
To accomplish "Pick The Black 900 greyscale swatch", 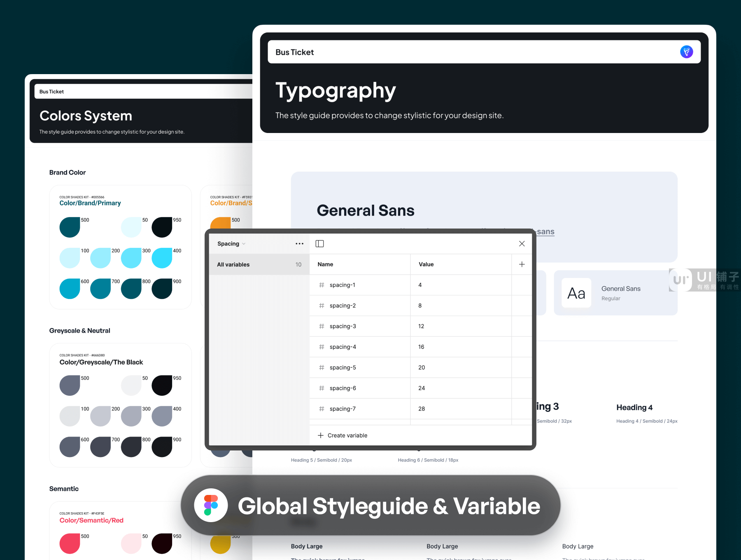I will pos(162,447).
